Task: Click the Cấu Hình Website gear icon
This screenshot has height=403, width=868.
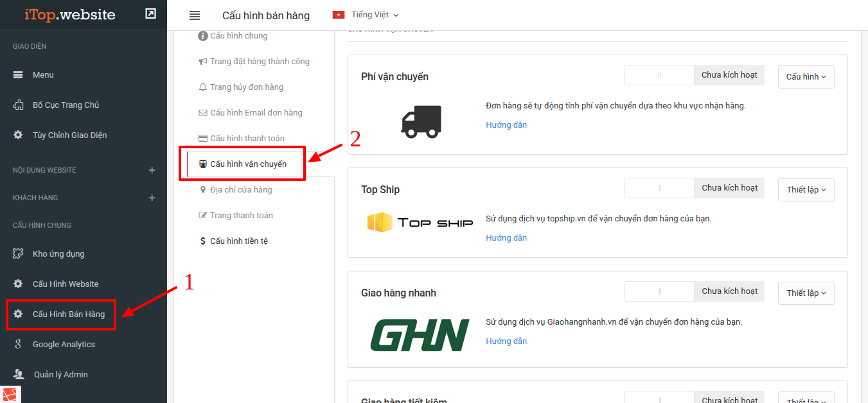Action: [x=18, y=284]
